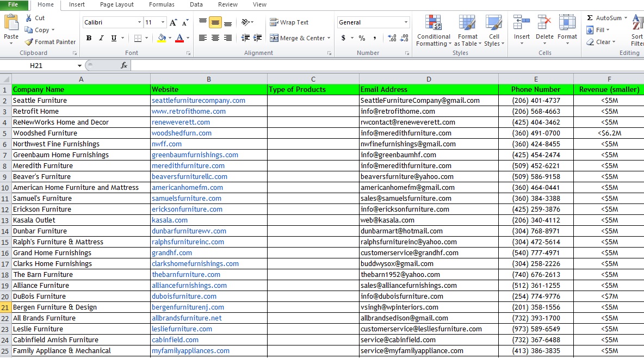This screenshot has height=358, width=644.
Task: Switch to the Data tab
Action: coord(196,4)
